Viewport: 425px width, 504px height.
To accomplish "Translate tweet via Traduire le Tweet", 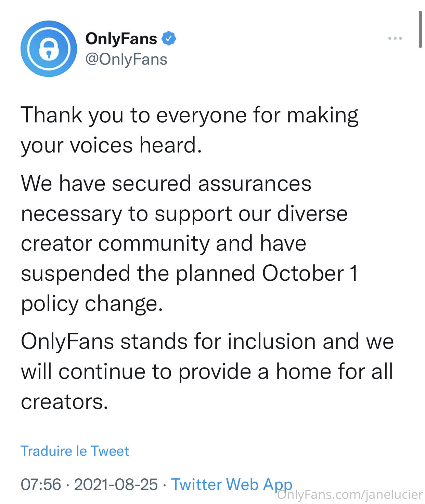I will point(75,451).
